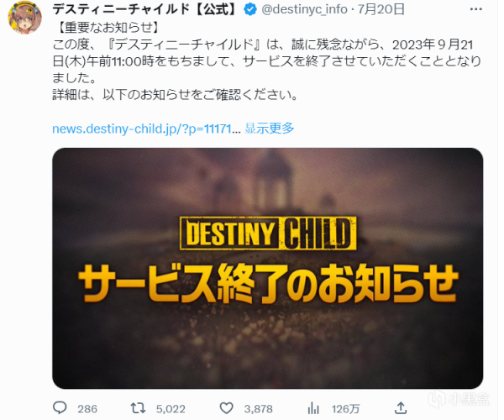Image resolution: width=504 pixels, height=420 pixels.
Task: Click the 5,022 retweet count
Action: (171, 409)
